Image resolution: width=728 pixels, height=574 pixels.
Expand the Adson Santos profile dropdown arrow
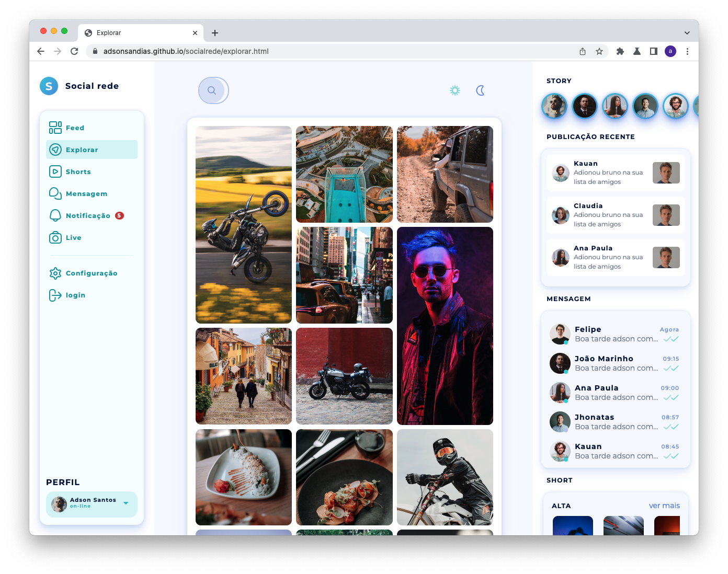[126, 503]
